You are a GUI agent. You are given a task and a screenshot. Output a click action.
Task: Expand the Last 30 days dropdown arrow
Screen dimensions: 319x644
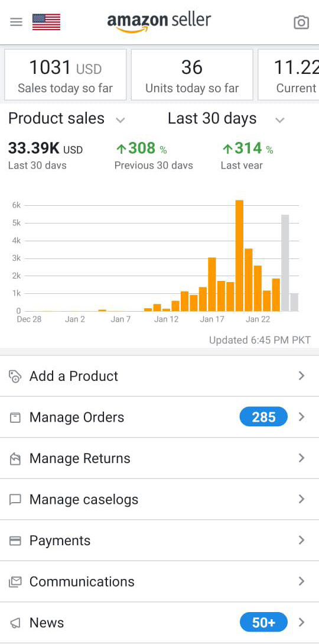[279, 120]
